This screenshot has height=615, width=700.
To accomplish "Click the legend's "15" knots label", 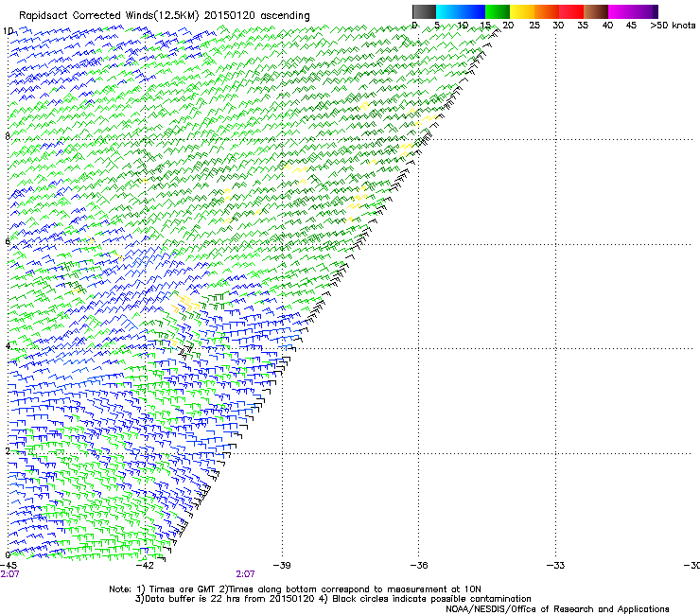I will [x=485, y=26].
